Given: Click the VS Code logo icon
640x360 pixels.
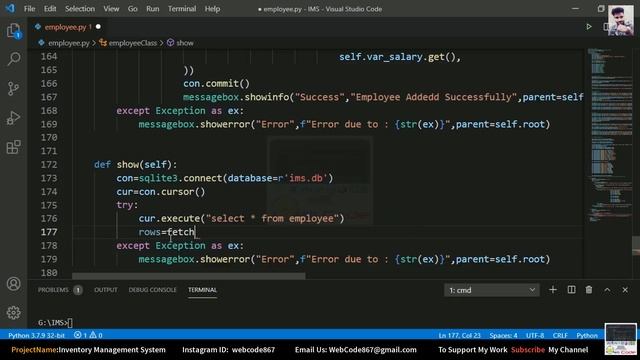Looking at the screenshot, I should click(x=10, y=8).
